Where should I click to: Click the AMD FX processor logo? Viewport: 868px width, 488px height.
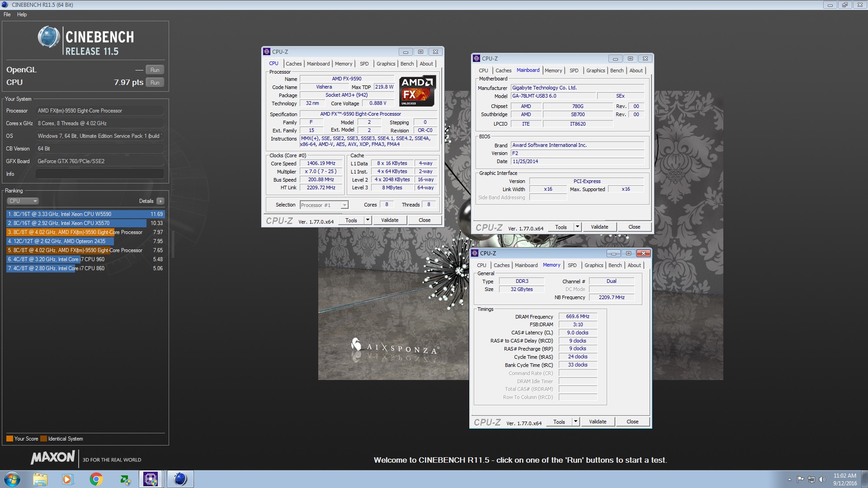[418, 90]
